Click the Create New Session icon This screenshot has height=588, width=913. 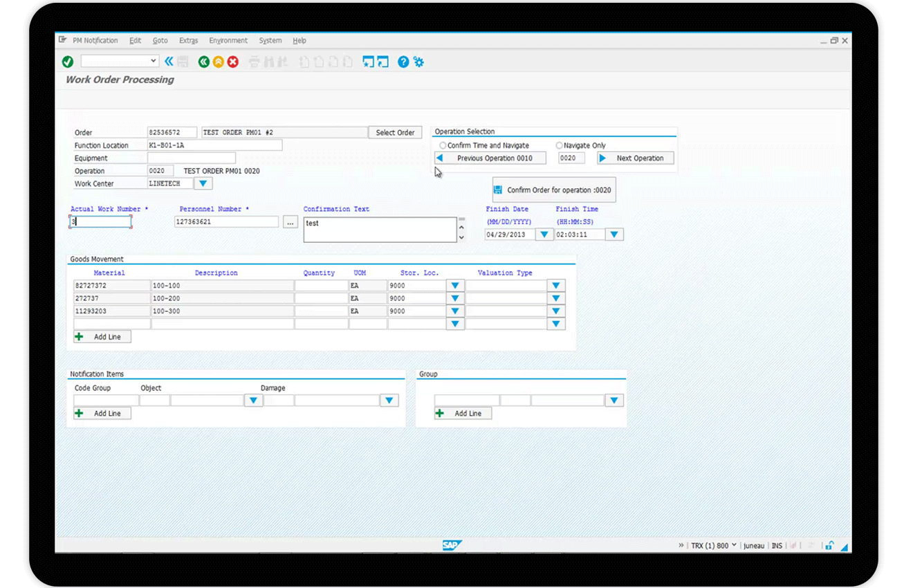coord(368,62)
